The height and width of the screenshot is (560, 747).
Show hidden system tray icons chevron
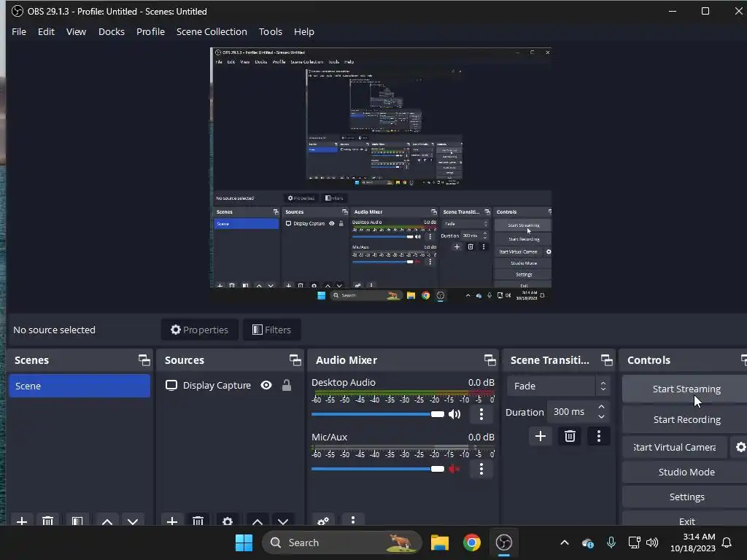[565, 542]
